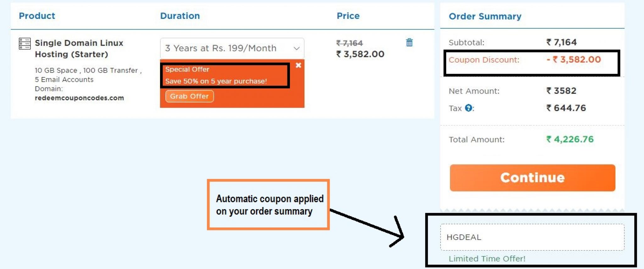This screenshot has width=644, height=269.
Task: Delete the hosting product via trash icon
Action: point(409,43)
